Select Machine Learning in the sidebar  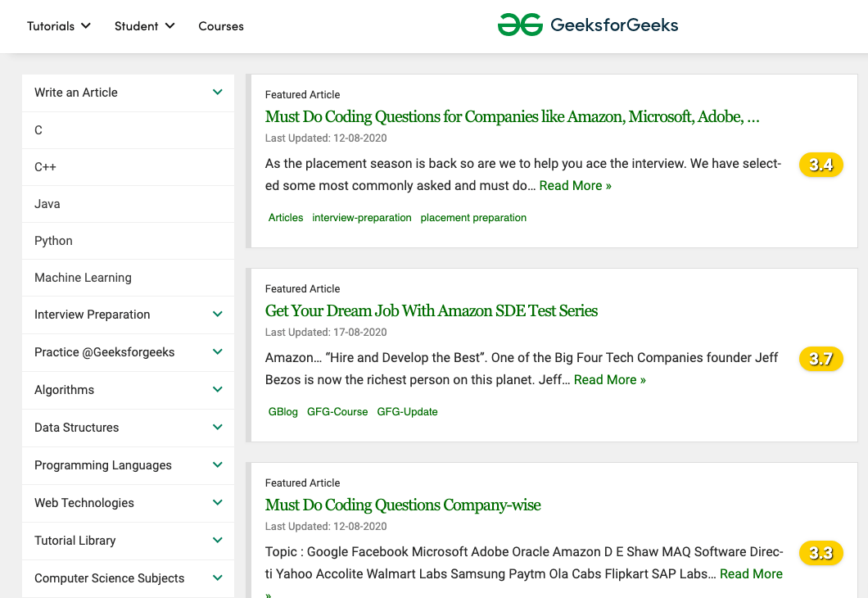pyautogui.click(x=83, y=278)
